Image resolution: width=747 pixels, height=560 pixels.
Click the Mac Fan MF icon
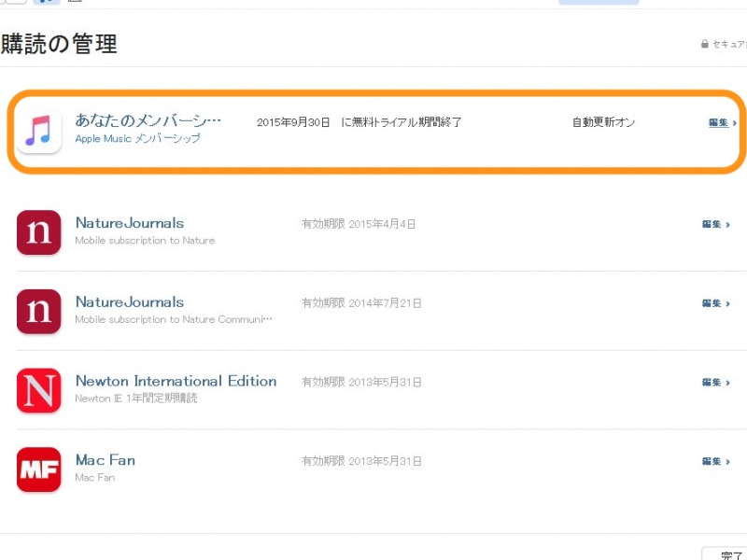(x=37, y=469)
